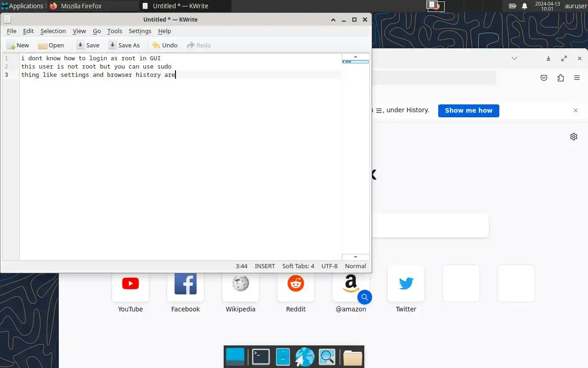Open the Edit menu
Screen dimensions: 588x368
(28, 31)
